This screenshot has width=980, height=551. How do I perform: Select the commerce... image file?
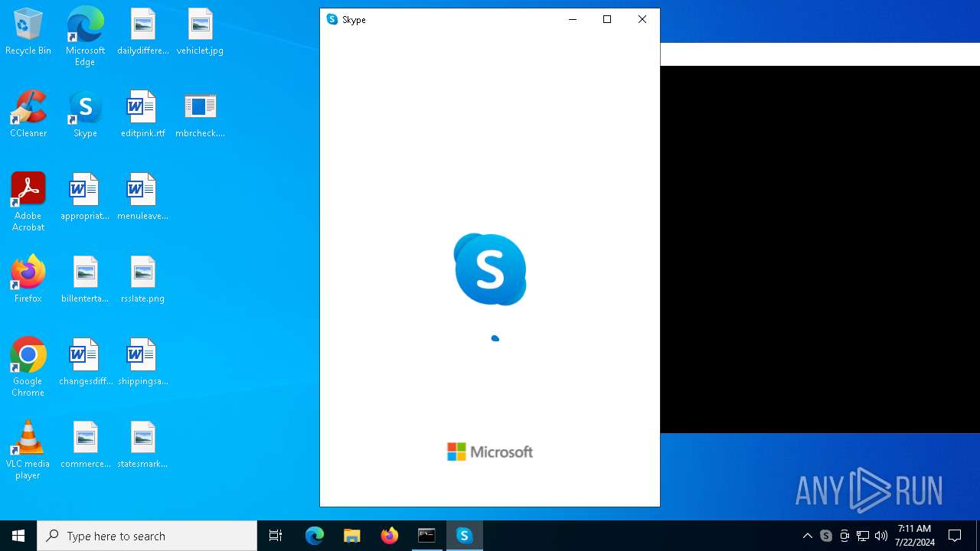85,445
